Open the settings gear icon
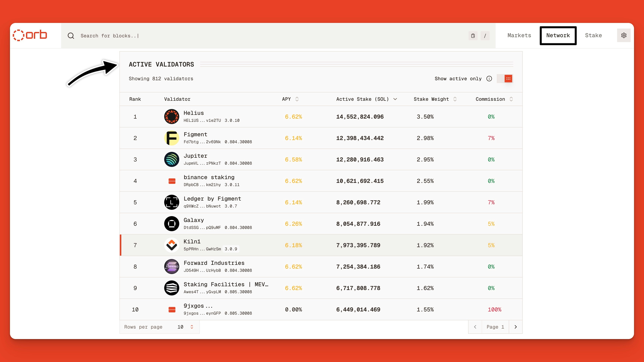 (x=624, y=35)
